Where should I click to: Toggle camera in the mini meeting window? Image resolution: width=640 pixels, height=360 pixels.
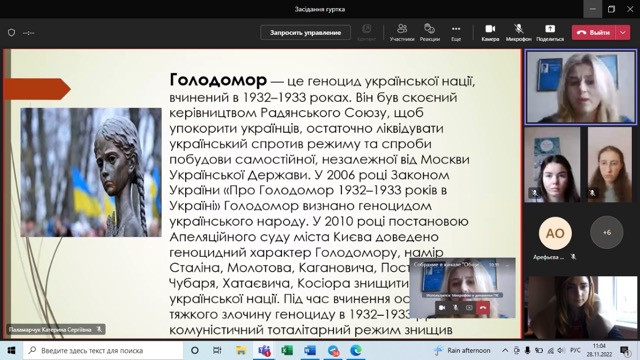442,308
